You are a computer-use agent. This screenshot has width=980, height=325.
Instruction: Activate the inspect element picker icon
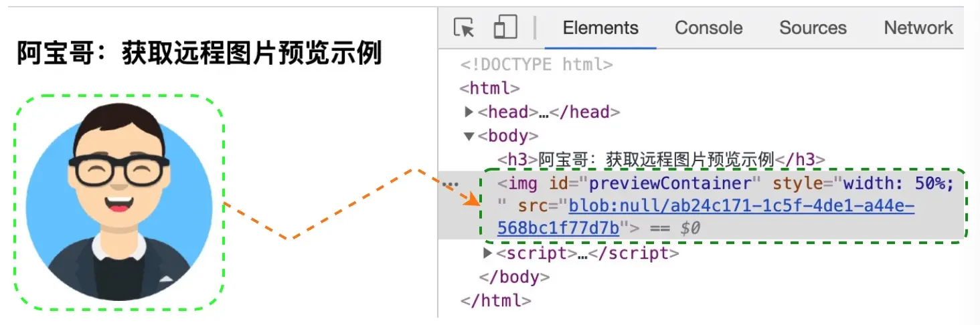(x=464, y=28)
